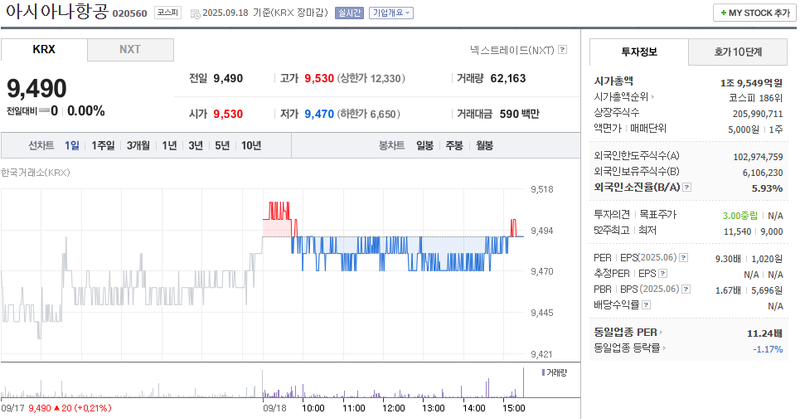Click the 고가 value 9,530
Screen dimensions: 800x419
[x=319, y=79]
